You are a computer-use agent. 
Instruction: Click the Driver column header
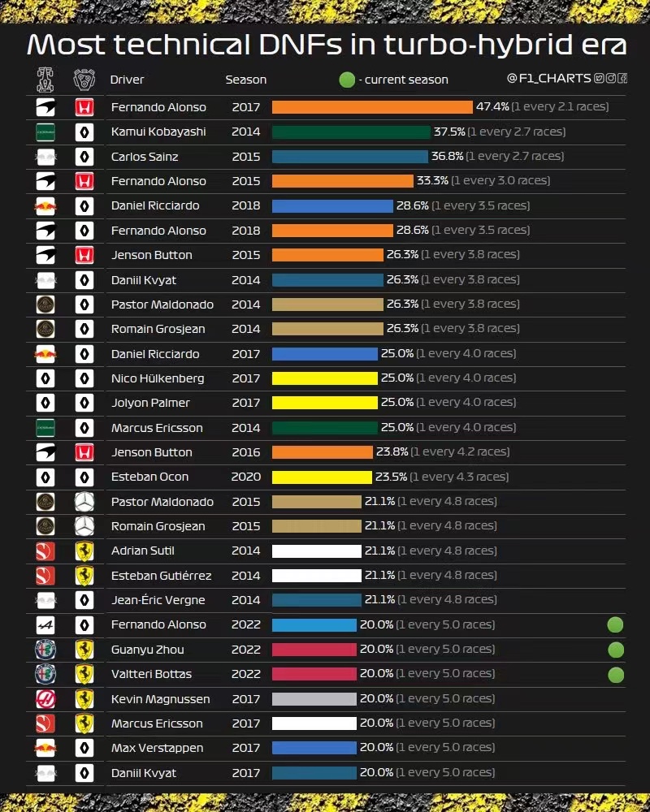click(127, 80)
